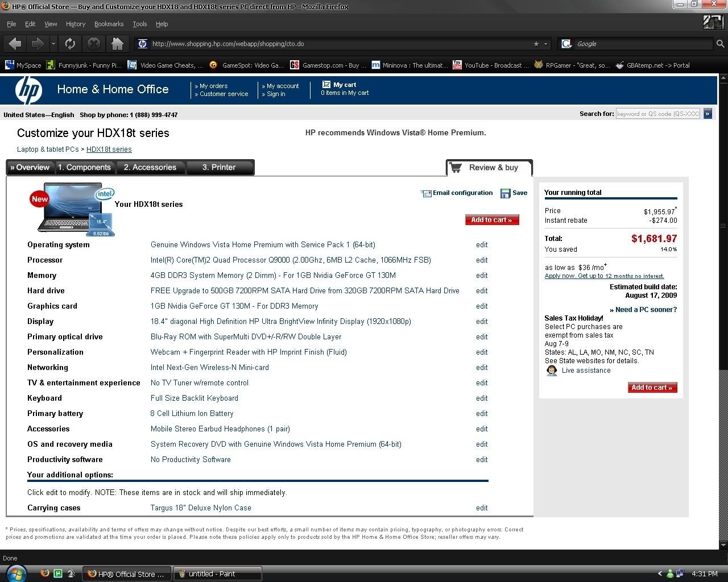Image resolution: width=728 pixels, height=582 pixels.
Task: Click the keyword or QS code search field
Action: pos(658,114)
